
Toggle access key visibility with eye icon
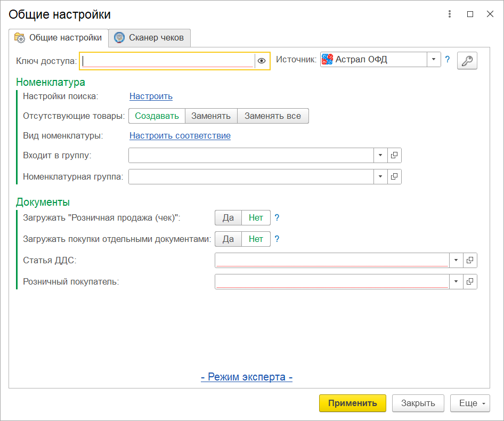pos(262,61)
